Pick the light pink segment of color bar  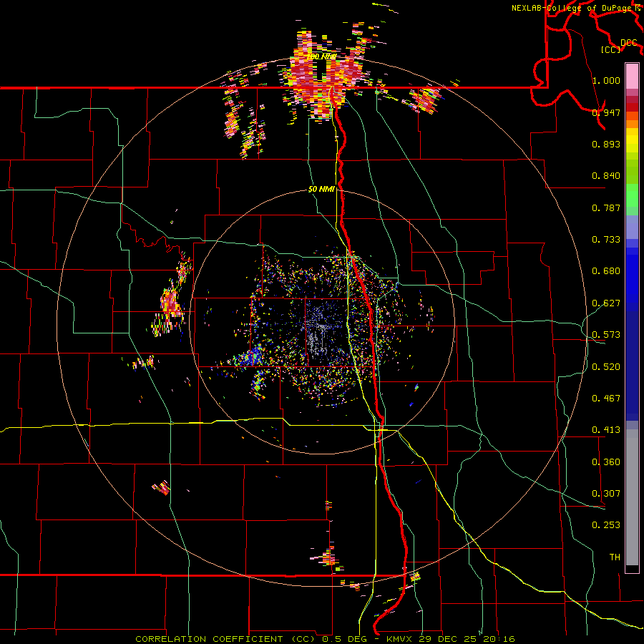click(x=632, y=76)
